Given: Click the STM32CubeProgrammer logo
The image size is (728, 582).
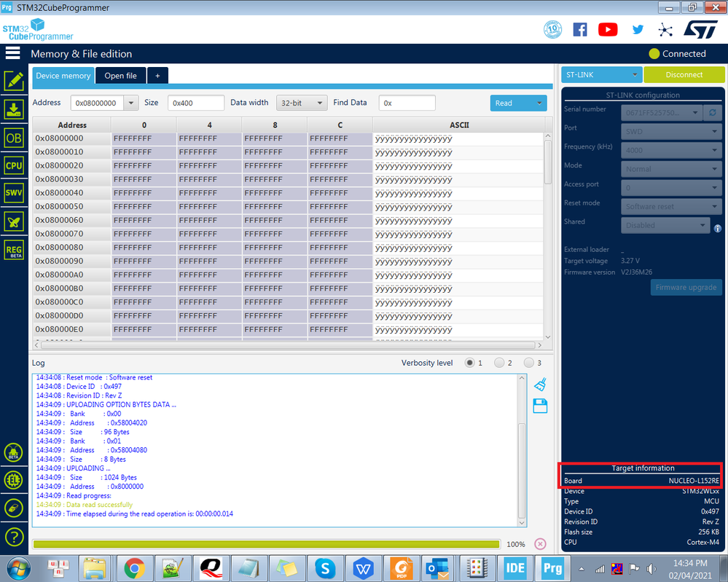Looking at the screenshot, I should (38, 30).
